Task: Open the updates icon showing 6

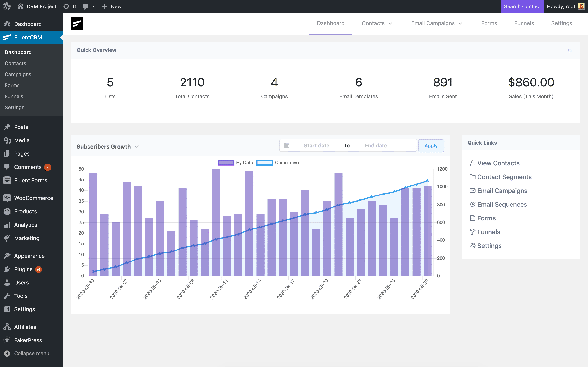Action: [66, 6]
